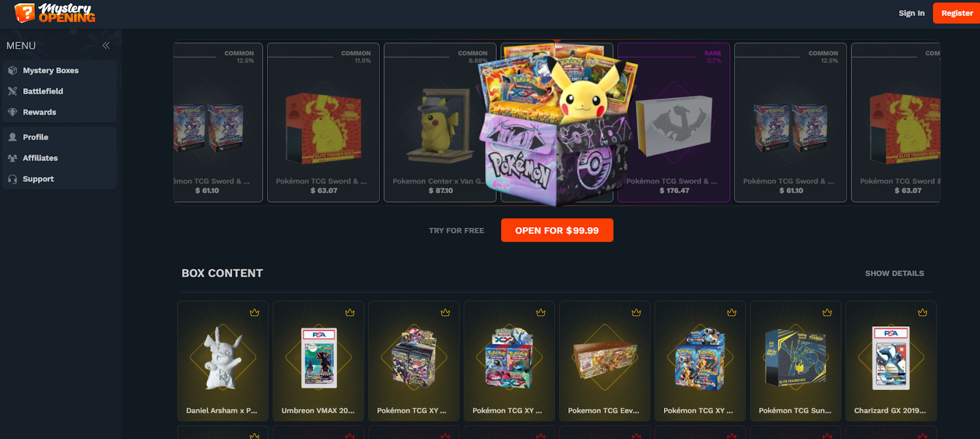Screen dimensions: 980x439
Task: Click the Sign In link
Action: (x=911, y=13)
